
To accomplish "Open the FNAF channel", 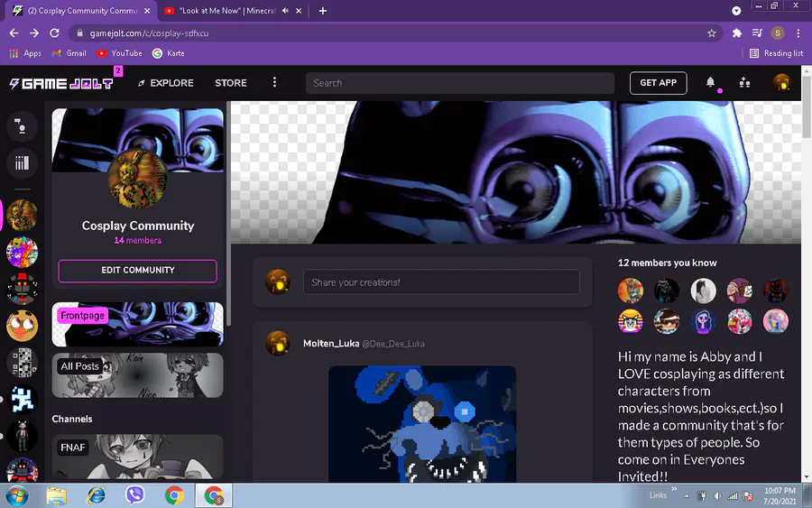I will coord(138,457).
